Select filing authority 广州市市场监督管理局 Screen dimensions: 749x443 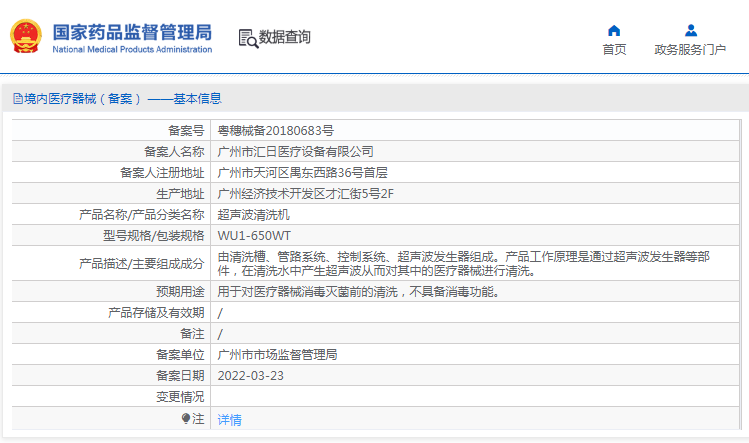(277, 355)
